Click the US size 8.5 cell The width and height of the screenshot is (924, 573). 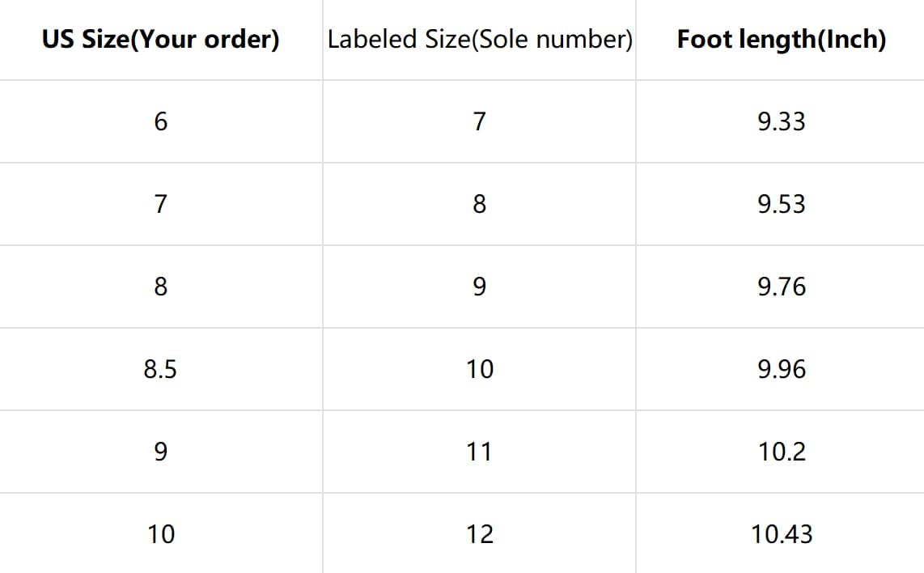160,369
